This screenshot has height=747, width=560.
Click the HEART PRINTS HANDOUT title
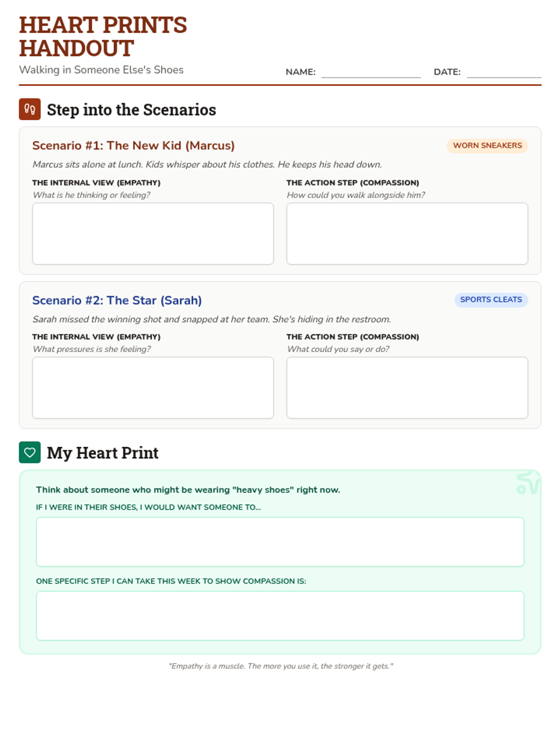(x=103, y=37)
